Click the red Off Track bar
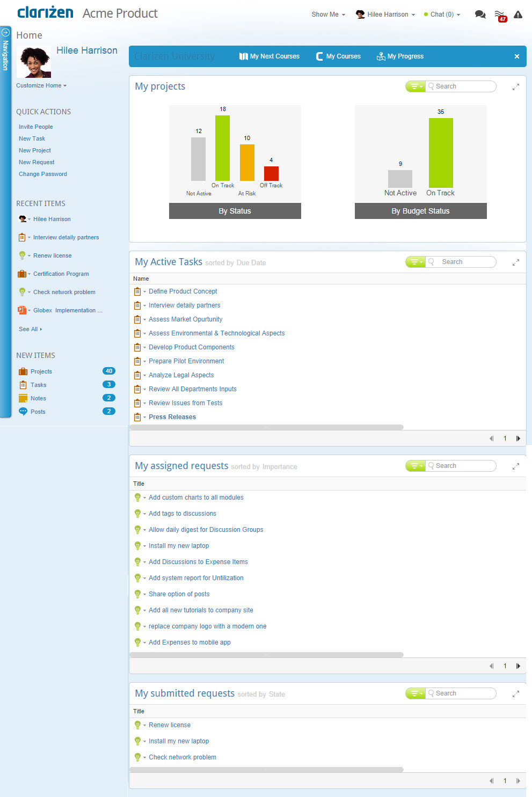 click(x=271, y=173)
